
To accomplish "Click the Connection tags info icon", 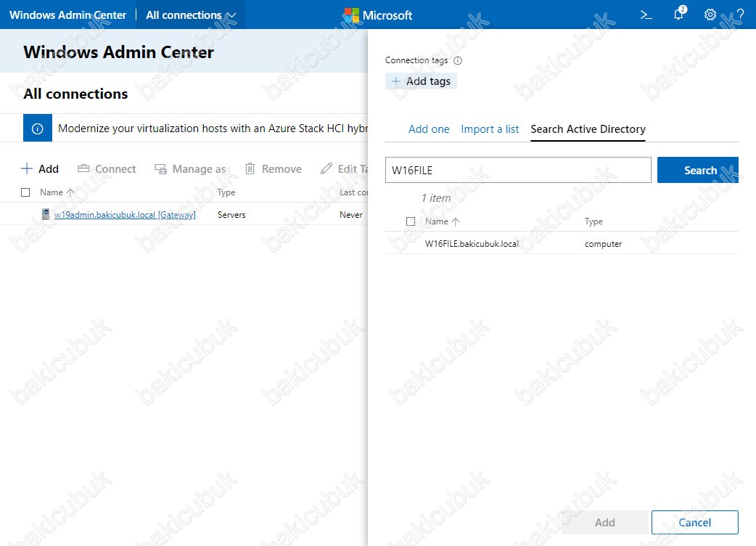I will (x=458, y=61).
